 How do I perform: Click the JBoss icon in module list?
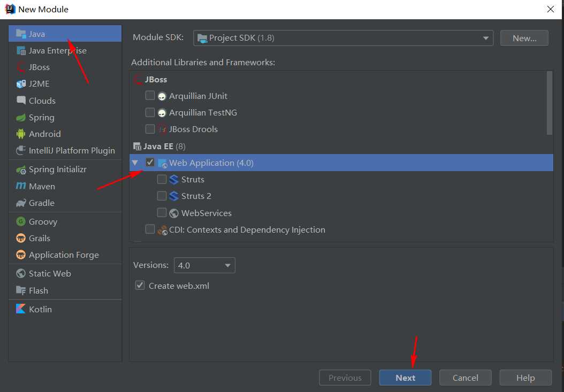[21, 67]
